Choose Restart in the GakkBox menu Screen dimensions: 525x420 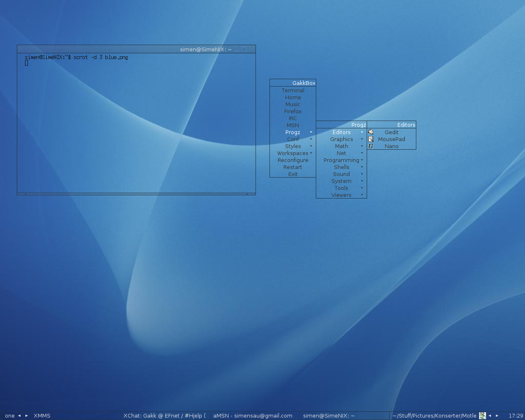click(293, 167)
